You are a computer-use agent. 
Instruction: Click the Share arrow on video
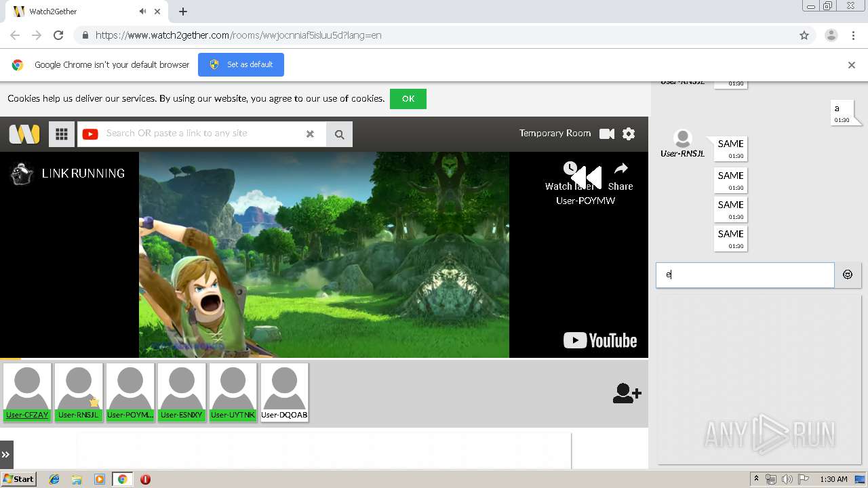(x=620, y=168)
